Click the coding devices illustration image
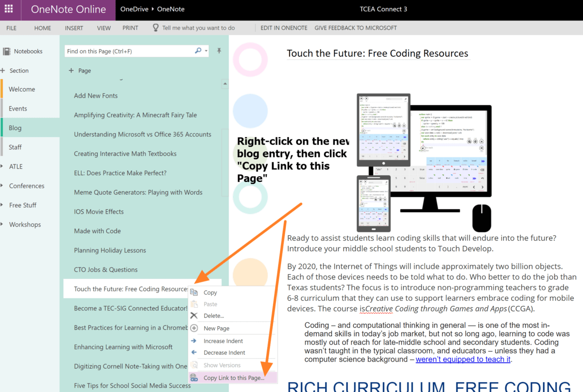This screenshot has height=392, width=583. [x=424, y=162]
